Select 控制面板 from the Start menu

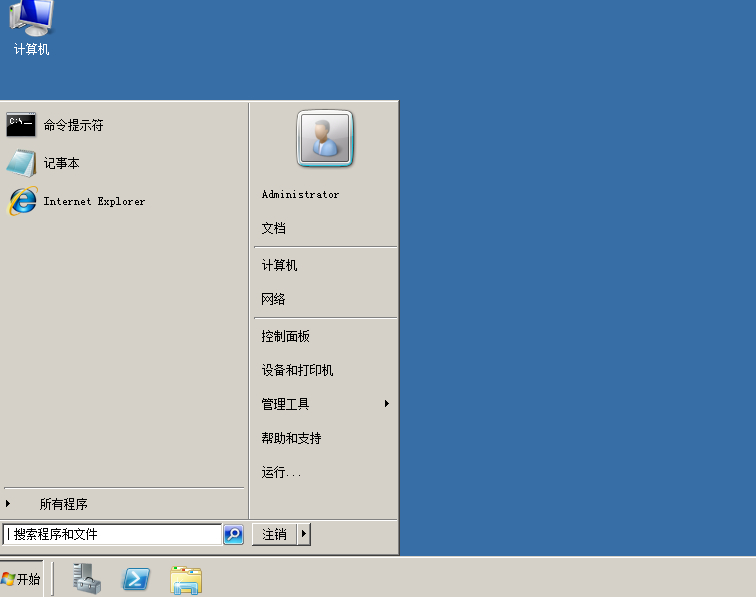(x=286, y=337)
